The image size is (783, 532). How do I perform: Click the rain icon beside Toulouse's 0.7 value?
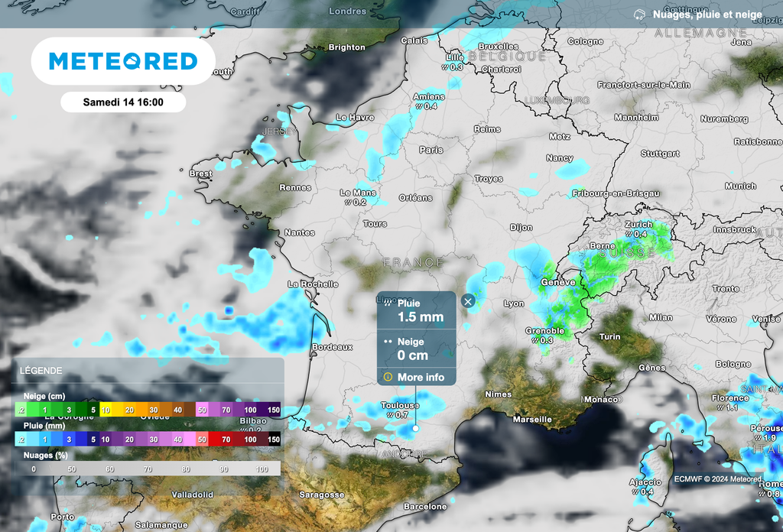point(390,415)
